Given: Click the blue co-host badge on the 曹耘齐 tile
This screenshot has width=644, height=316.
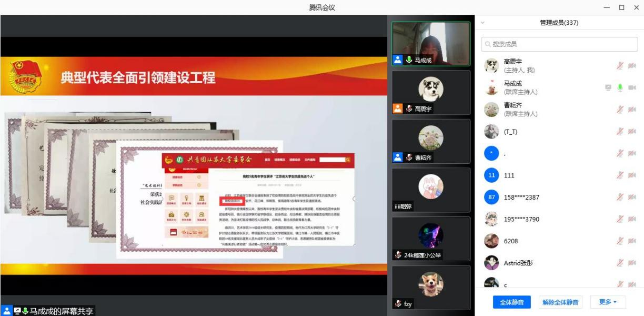Looking at the screenshot, I should [398, 157].
